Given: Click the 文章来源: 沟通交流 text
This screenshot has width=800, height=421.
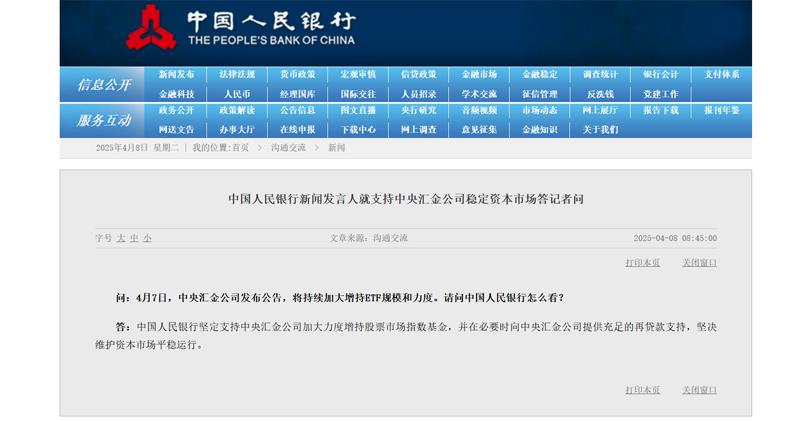Looking at the screenshot, I should coord(368,238).
